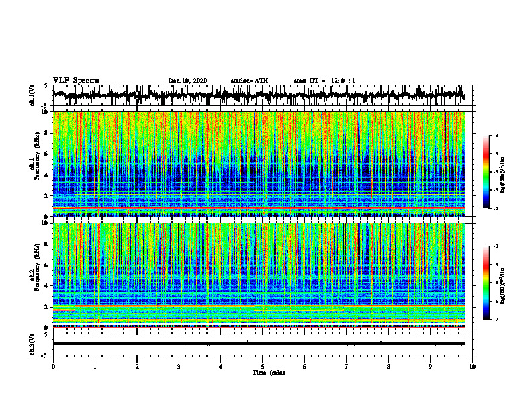The image size is (532, 411).
Task: Click the "VLF Spectra" title text
Action: pos(76,81)
